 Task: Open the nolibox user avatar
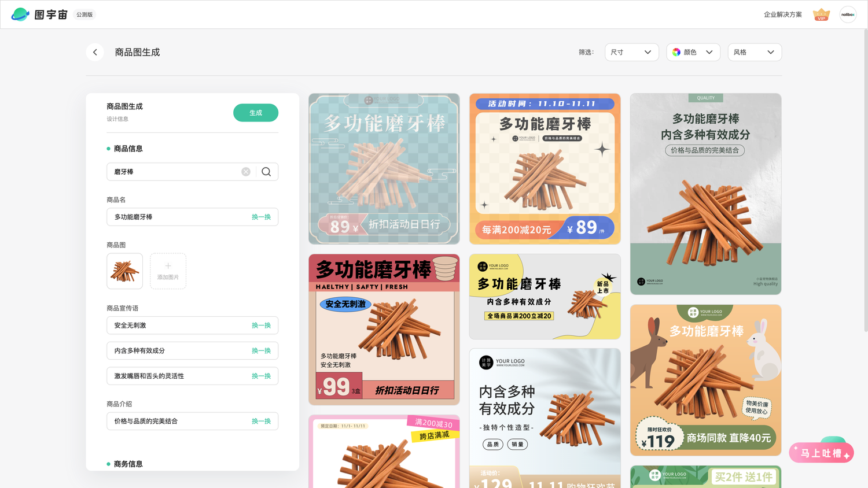click(x=848, y=14)
